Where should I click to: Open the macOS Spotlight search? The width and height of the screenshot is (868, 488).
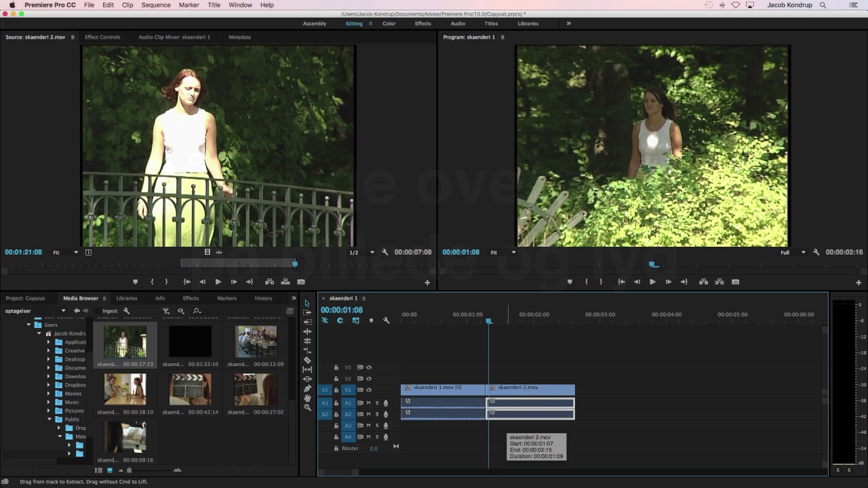[823, 5]
